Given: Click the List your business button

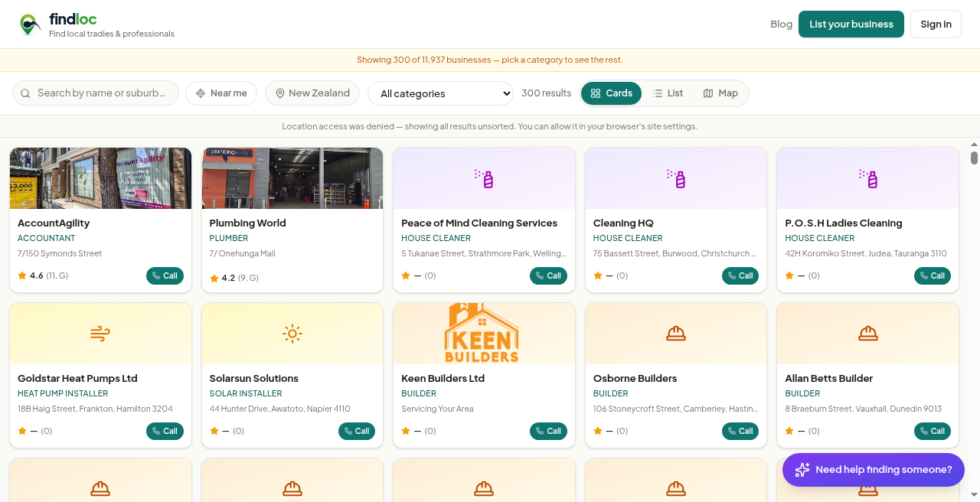Looking at the screenshot, I should pos(851,24).
